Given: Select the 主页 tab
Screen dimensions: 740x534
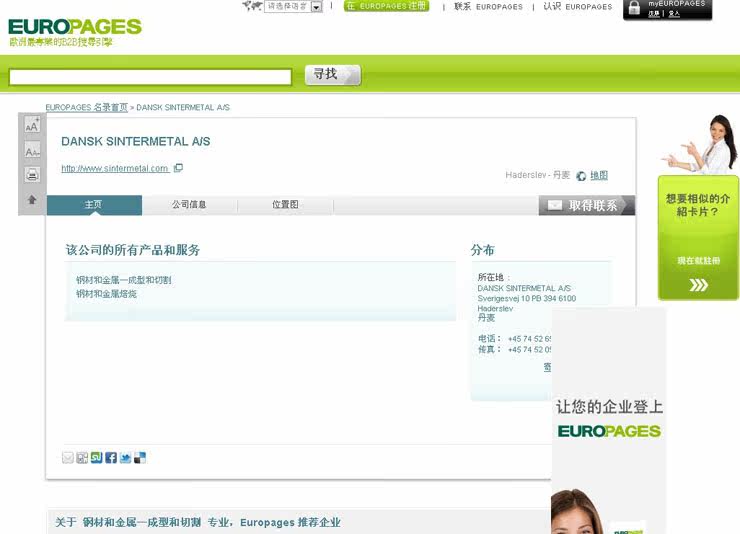Looking at the screenshot, I should (x=94, y=205).
